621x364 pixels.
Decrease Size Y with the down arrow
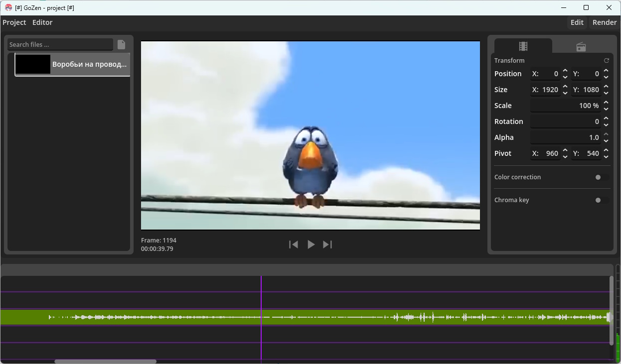606,93
